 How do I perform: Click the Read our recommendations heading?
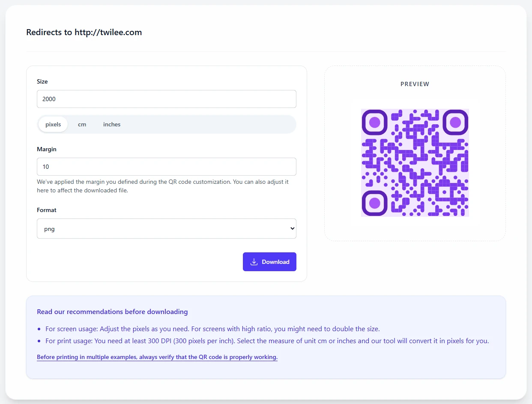click(x=112, y=311)
